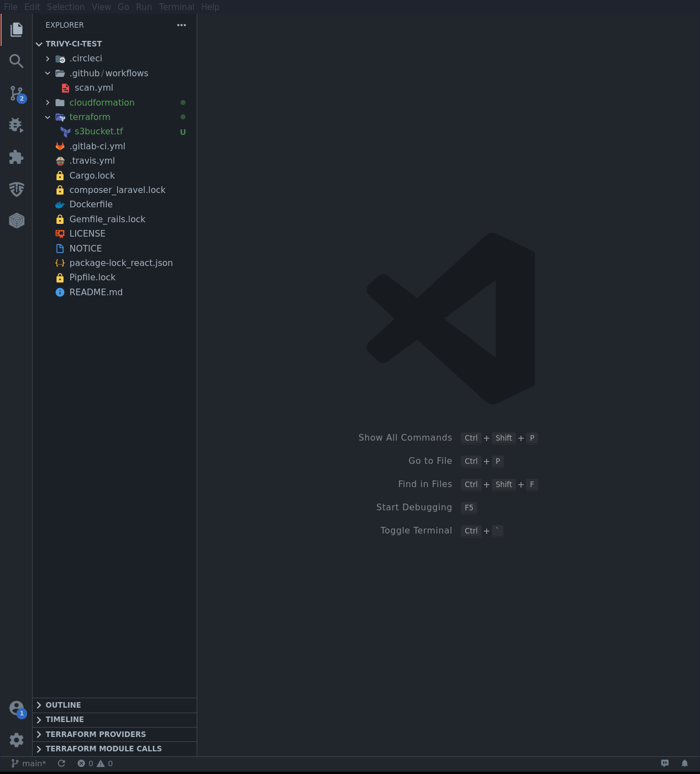Expand the TERRAFORM PROVIDERS section
Screen dimensions: 700x774
coord(114,734)
